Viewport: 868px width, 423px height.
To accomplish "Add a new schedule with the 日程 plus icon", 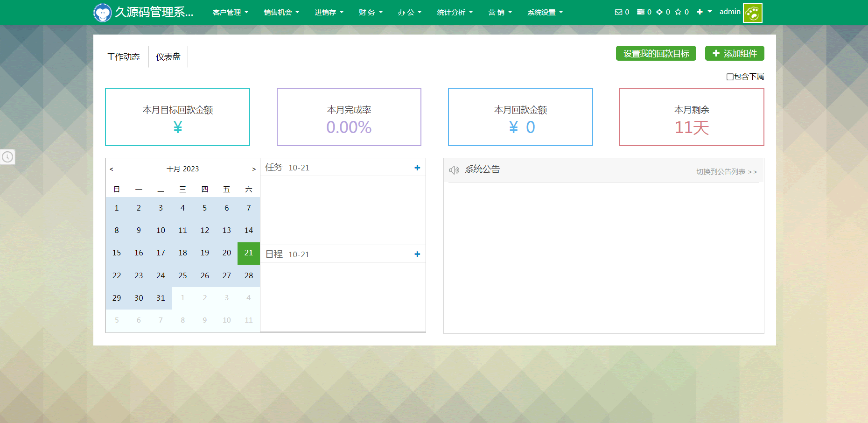I will click(x=417, y=254).
